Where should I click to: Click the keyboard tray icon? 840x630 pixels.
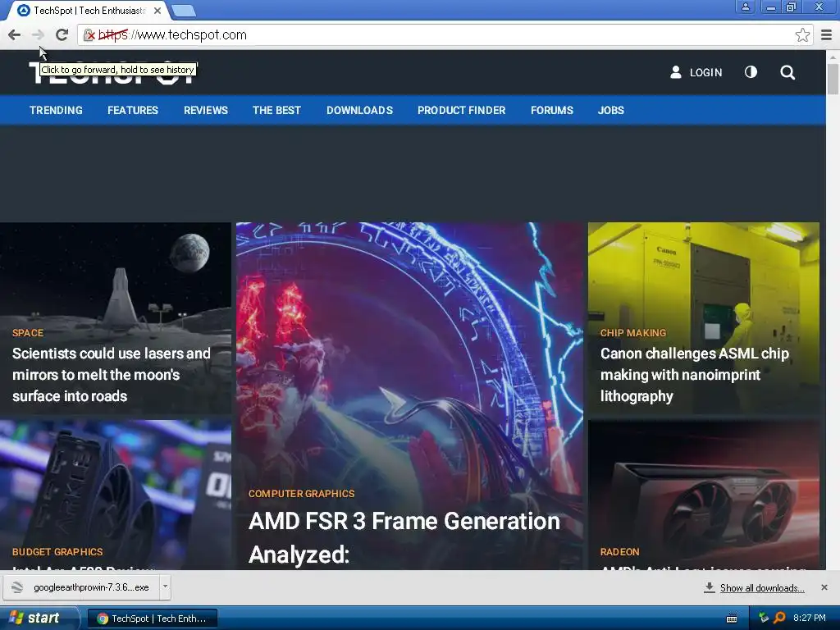(x=731, y=619)
